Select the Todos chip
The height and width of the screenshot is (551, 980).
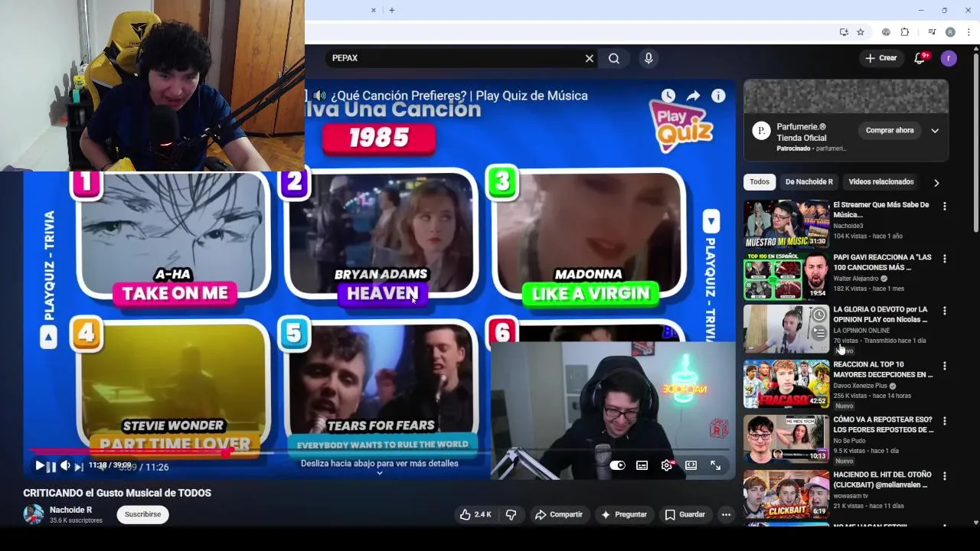[759, 182]
